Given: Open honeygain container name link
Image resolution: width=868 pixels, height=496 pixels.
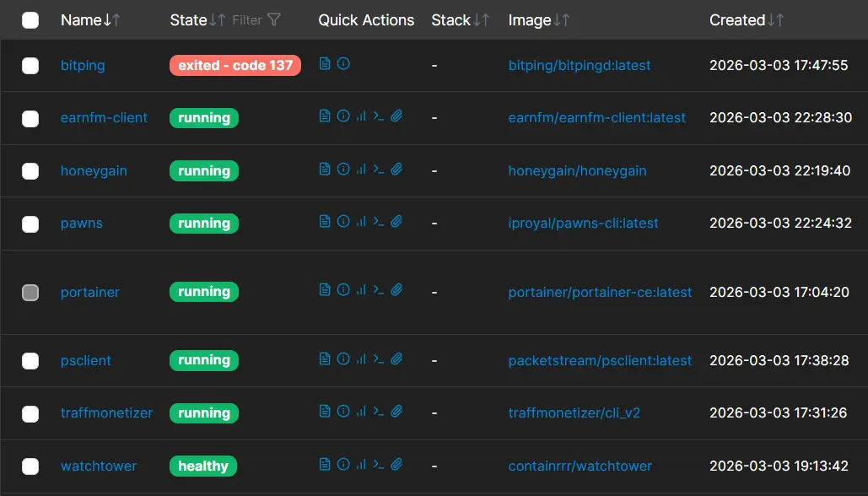Looking at the screenshot, I should [x=94, y=171].
